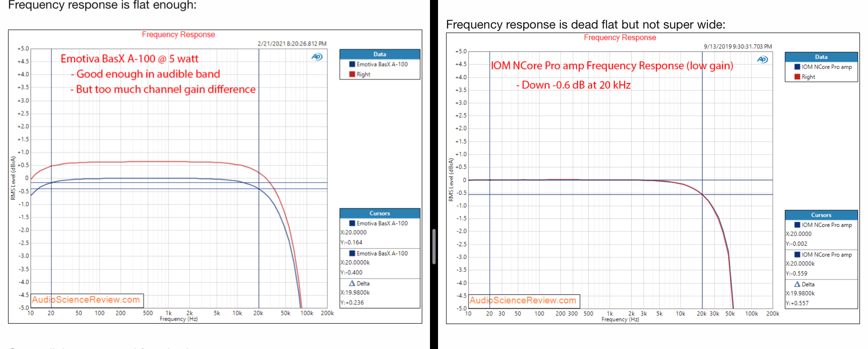Image resolution: width=868 pixels, height=349 pixels.
Task: Select the blue Emotiva BasX A-100 legend swatch in Data
Action: coord(352,64)
